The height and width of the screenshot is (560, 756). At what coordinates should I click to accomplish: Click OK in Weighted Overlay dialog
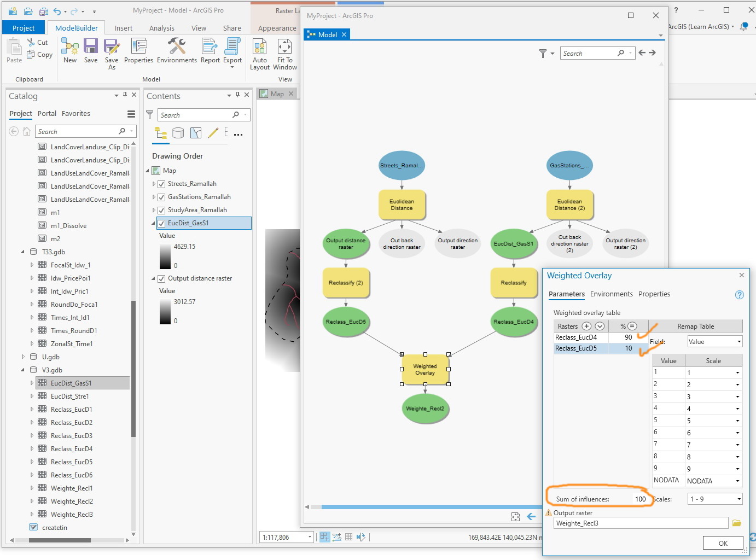tap(723, 543)
